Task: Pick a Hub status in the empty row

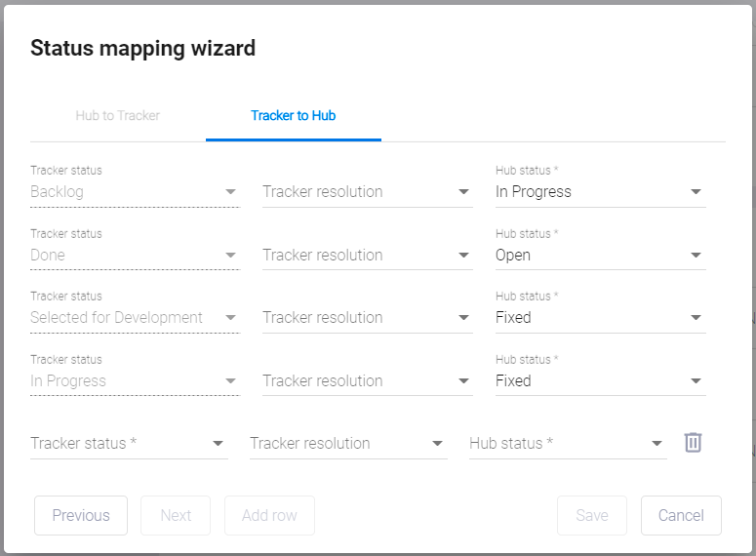Action: [x=567, y=444]
